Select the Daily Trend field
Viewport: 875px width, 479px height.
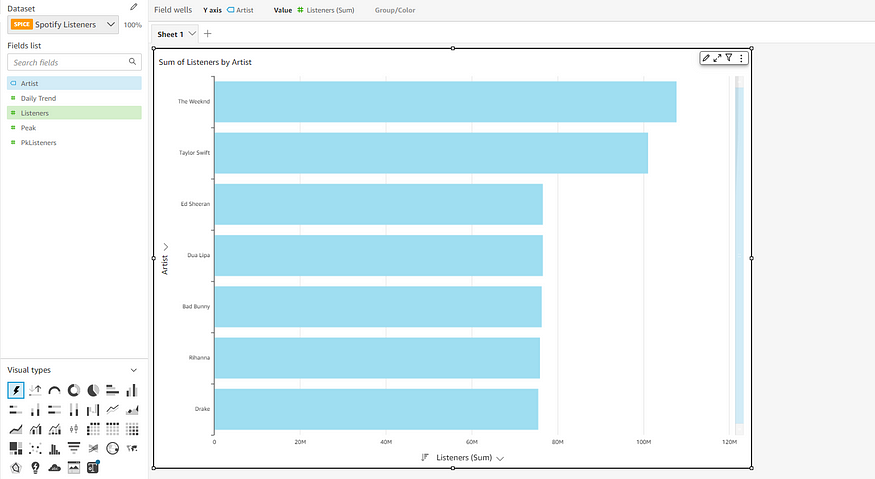[74, 98]
